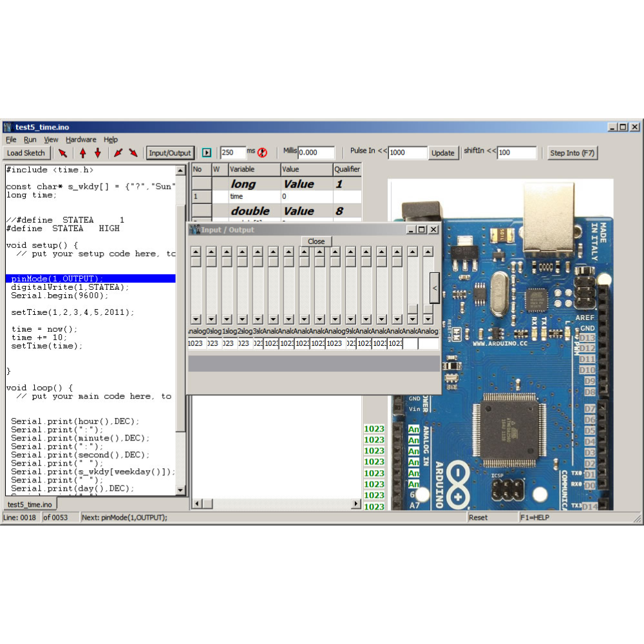The height and width of the screenshot is (644, 644).
Task: Click the variable table's scroll-right arrow
Action: click(x=355, y=504)
